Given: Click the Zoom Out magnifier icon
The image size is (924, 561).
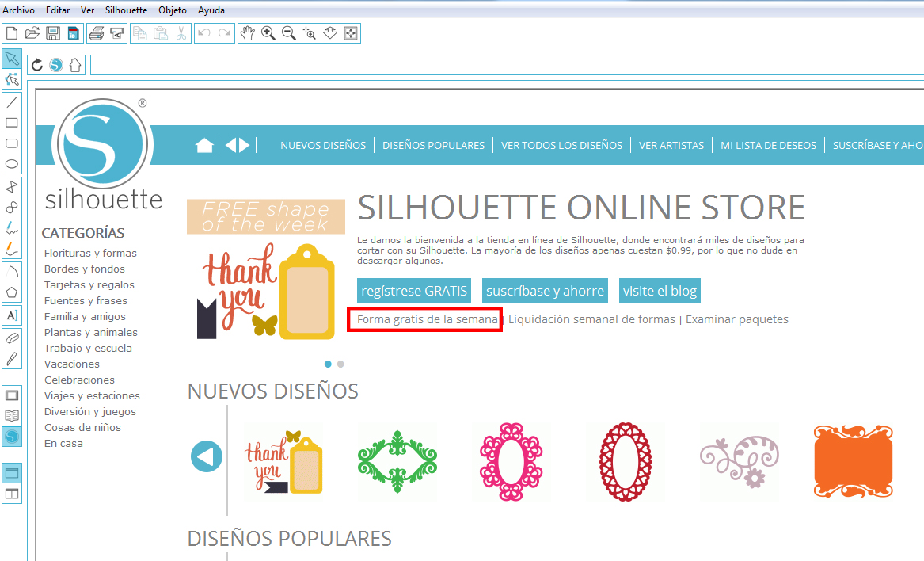Looking at the screenshot, I should pyautogui.click(x=289, y=33).
